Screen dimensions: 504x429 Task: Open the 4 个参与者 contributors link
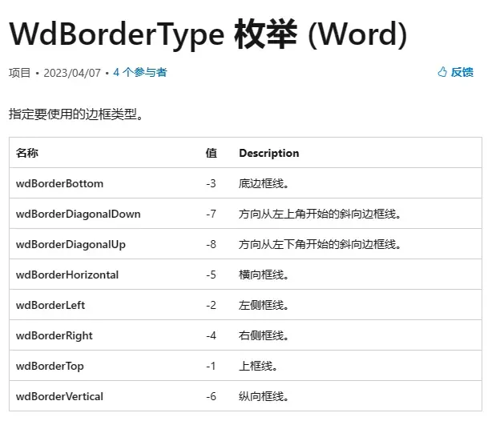point(139,72)
